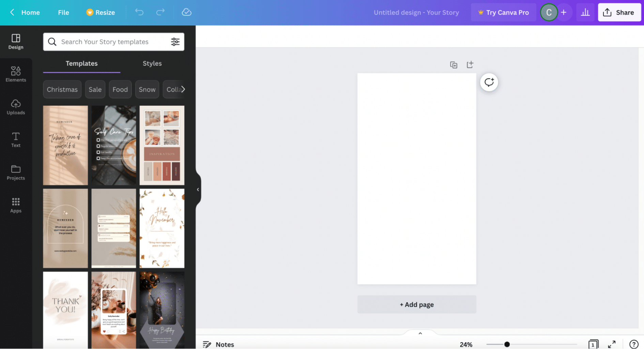Open the Projects panel
Image resolution: width=644 pixels, height=349 pixels.
pos(16,172)
